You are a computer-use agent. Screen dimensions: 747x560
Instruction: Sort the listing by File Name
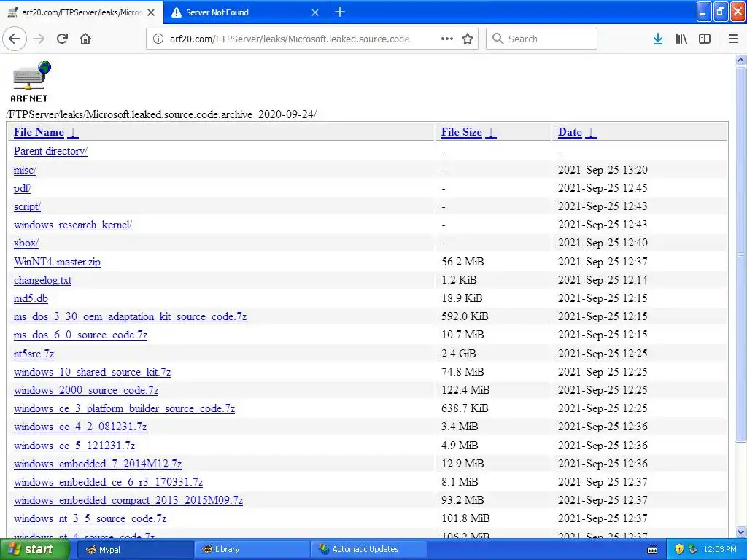pyautogui.click(x=39, y=132)
